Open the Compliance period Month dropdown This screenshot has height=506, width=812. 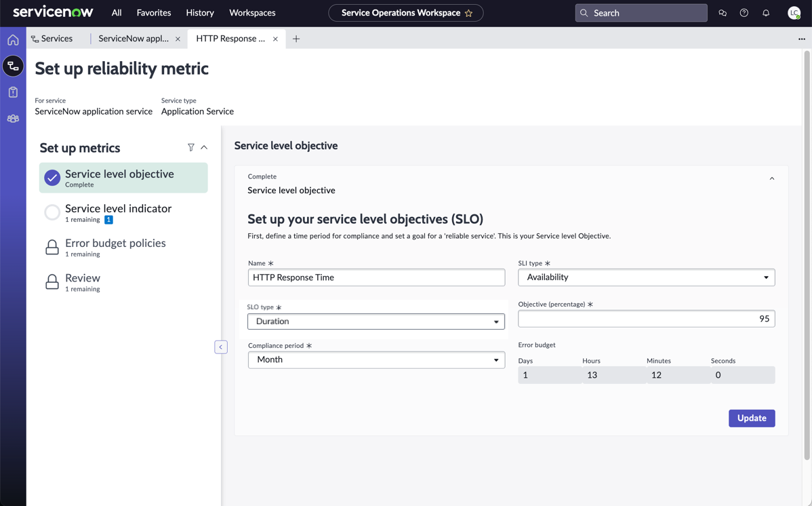pos(376,359)
